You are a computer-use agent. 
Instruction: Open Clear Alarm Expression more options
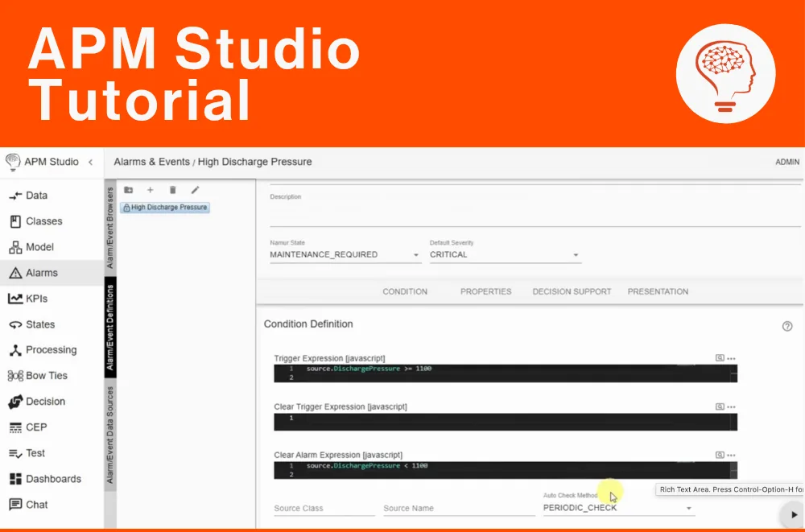732,455
